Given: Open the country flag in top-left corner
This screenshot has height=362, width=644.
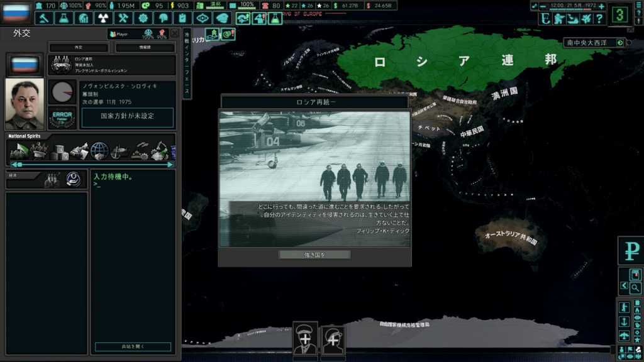Looking at the screenshot, I should 16,13.
